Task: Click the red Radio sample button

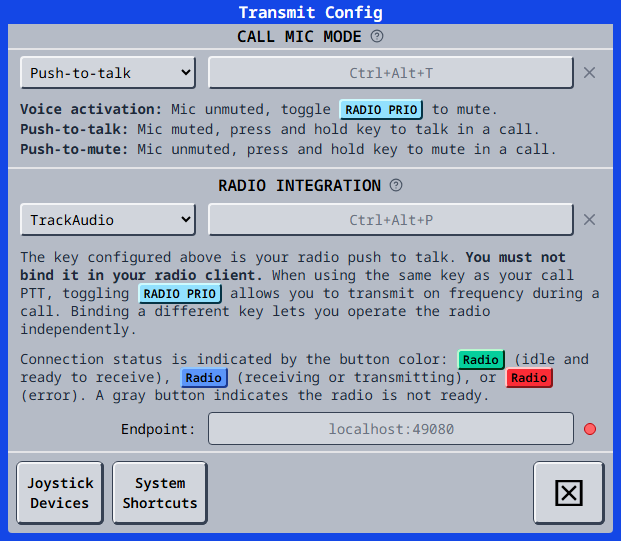Action: click(529, 377)
